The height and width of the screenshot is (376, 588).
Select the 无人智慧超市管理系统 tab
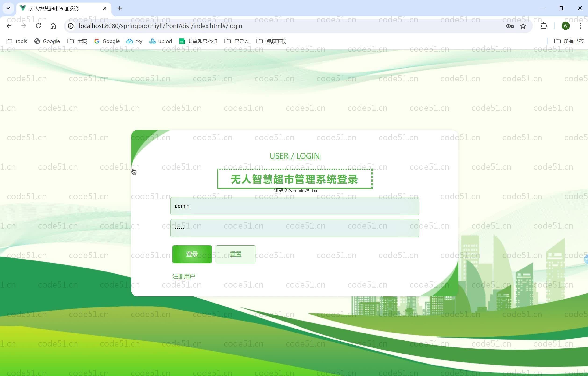click(x=64, y=9)
